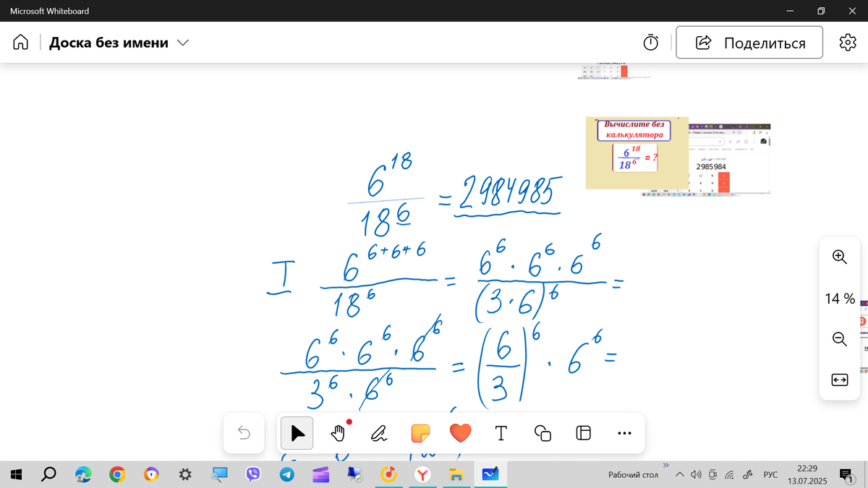Go to the Whiteboard home screen

(21, 43)
